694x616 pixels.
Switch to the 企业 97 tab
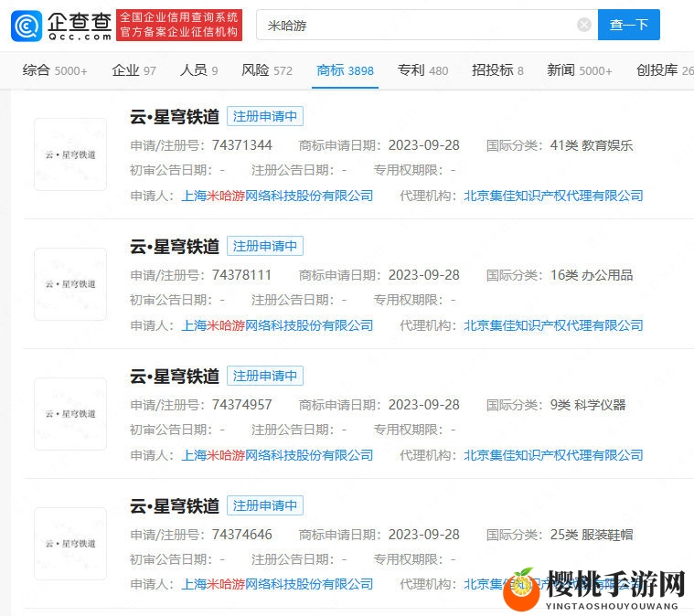click(133, 70)
